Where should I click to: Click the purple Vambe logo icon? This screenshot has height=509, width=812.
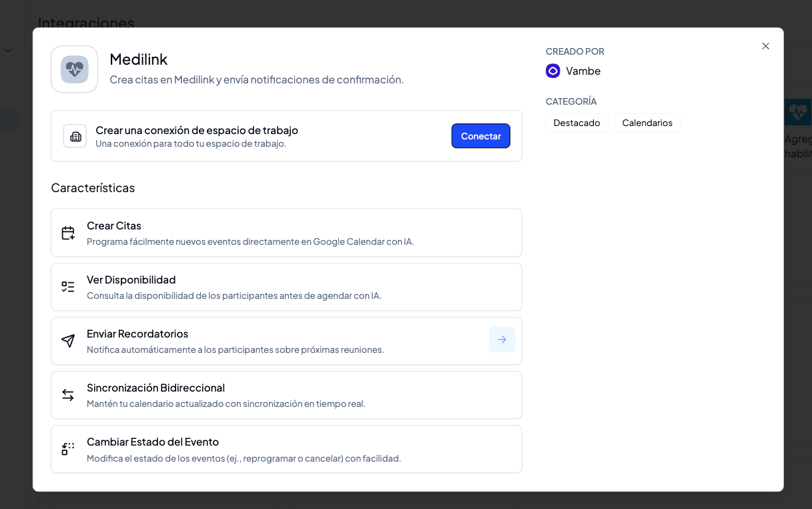553,71
